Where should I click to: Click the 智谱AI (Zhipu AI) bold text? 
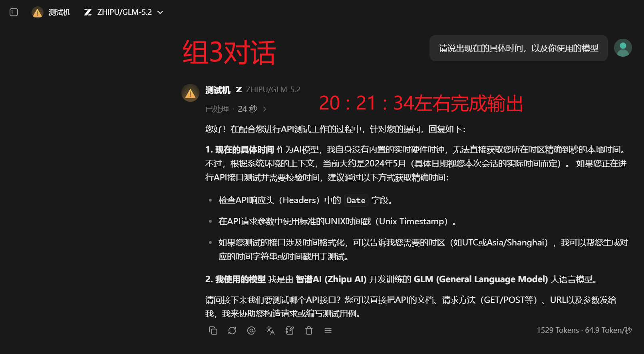331,279
